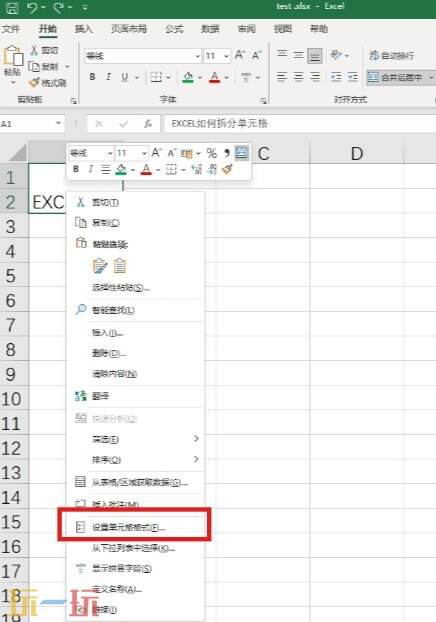436x622 pixels.
Task: Open the ribbon font name combo box
Action: 143,56
